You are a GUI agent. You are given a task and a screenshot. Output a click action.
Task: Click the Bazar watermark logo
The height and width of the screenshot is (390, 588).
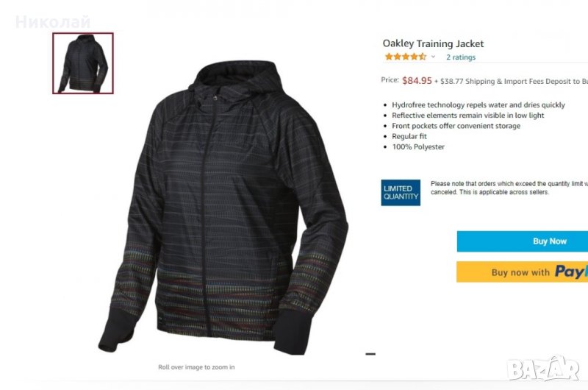click(x=543, y=368)
